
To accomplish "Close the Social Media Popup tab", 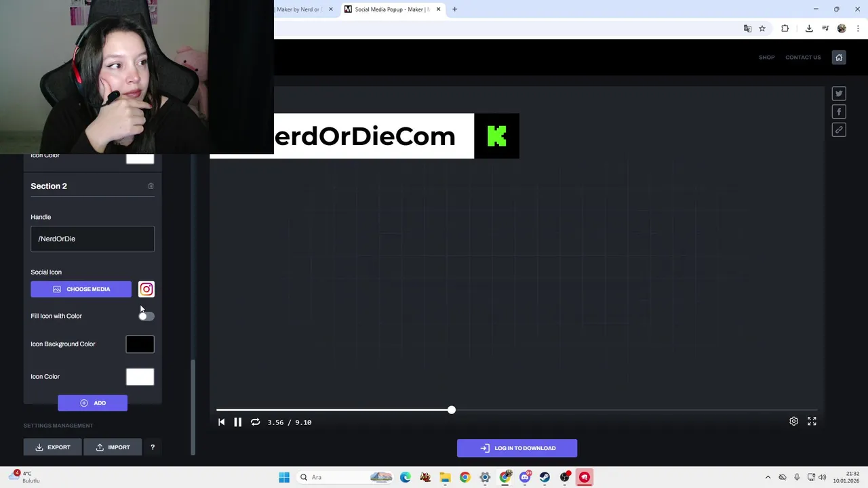I will pyautogui.click(x=438, y=9).
